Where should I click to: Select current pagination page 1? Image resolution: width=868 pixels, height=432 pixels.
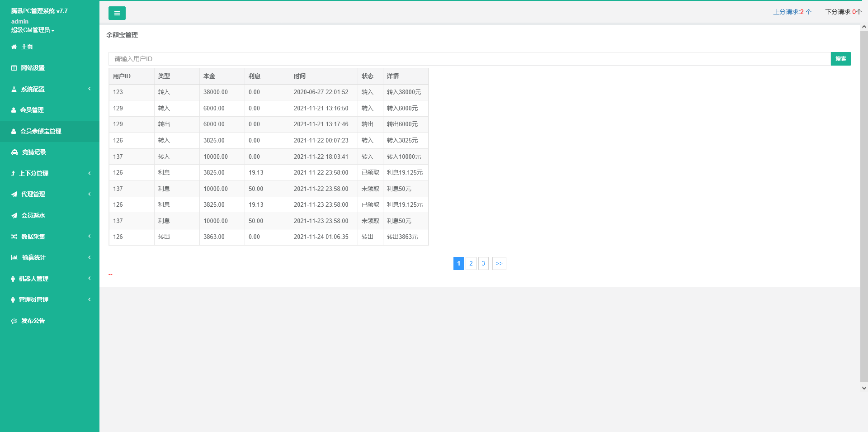458,263
